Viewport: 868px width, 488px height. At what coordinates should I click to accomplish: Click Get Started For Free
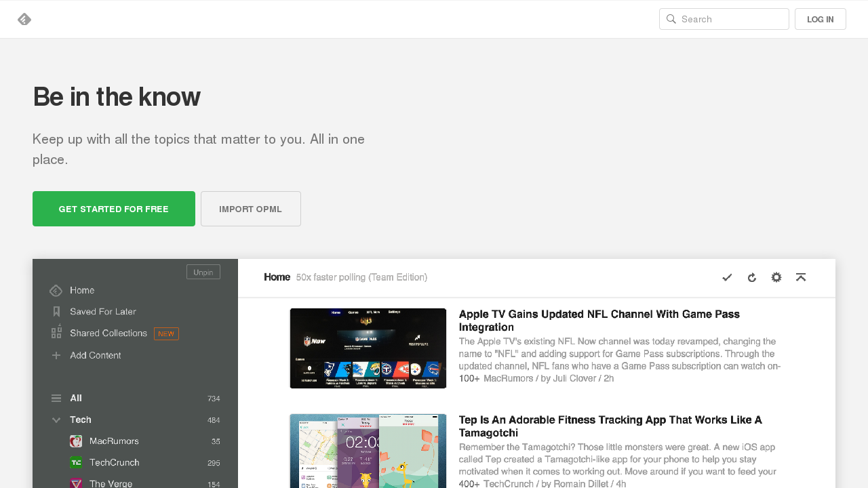(114, 209)
